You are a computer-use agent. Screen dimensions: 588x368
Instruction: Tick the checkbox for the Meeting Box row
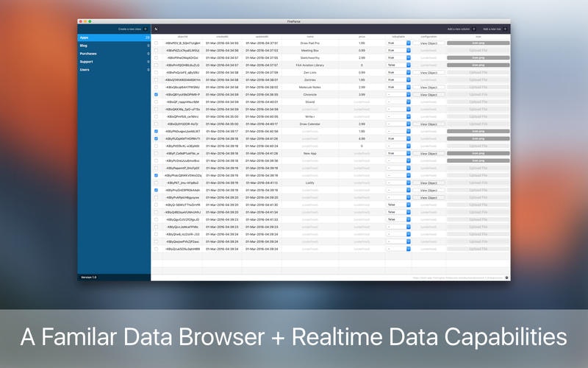click(x=156, y=50)
